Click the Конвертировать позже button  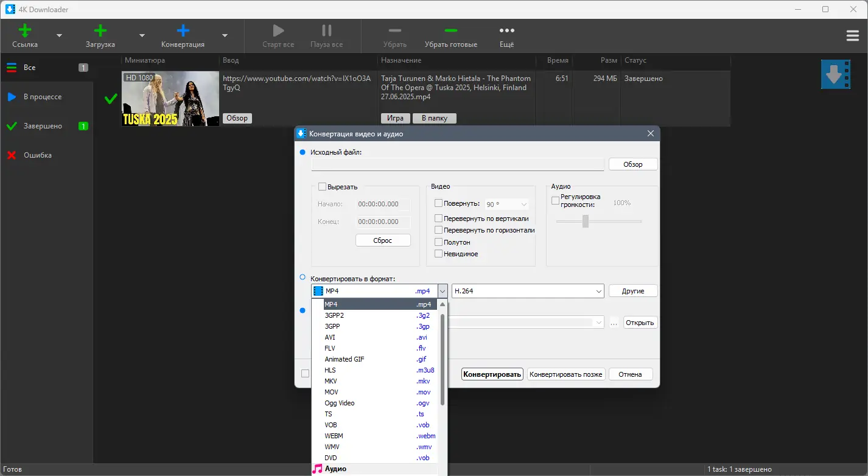(x=566, y=374)
